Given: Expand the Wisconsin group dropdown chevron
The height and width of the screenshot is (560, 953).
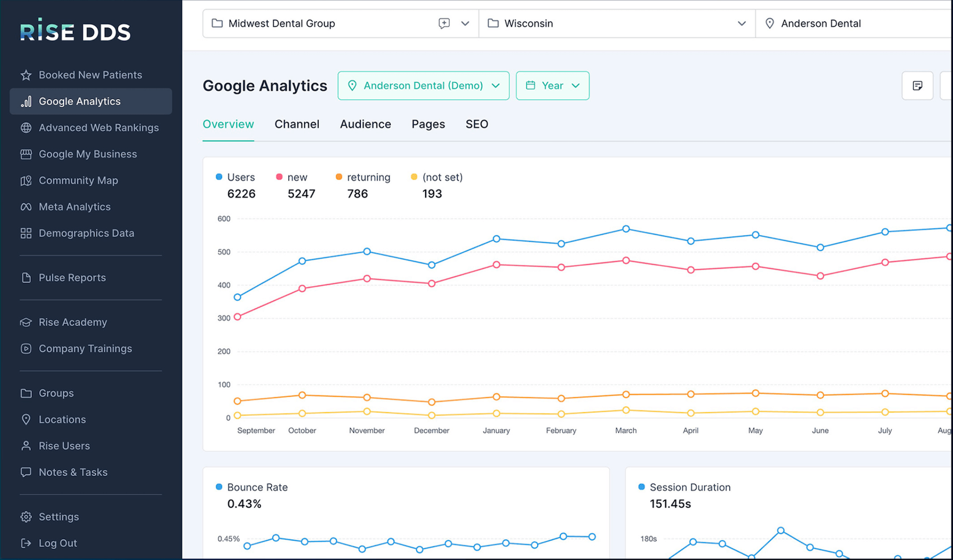Looking at the screenshot, I should [x=741, y=24].
